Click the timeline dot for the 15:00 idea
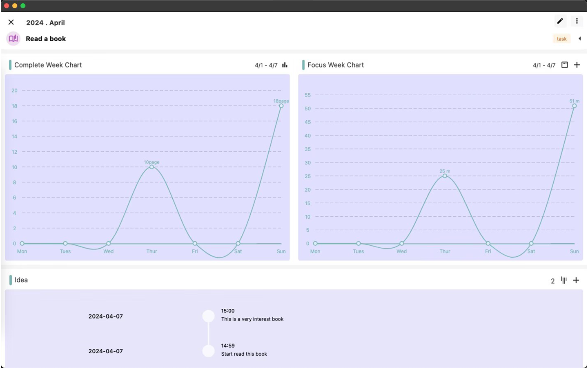 pyautogui.click(x=208, y=316)
